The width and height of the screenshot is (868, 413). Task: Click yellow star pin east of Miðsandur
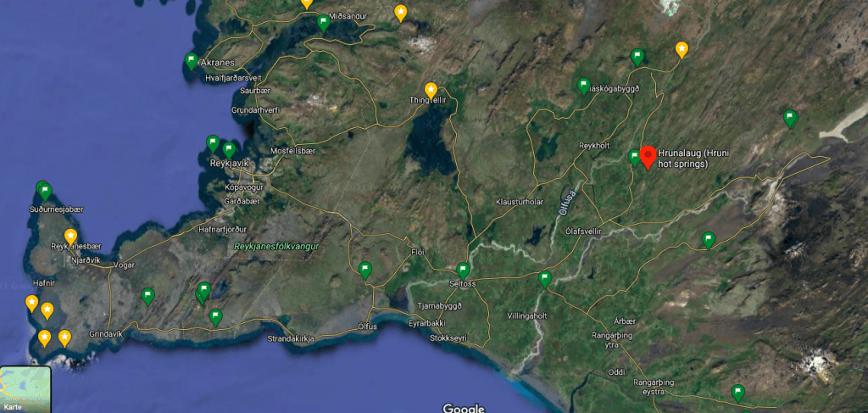click(x=400, y=13)
